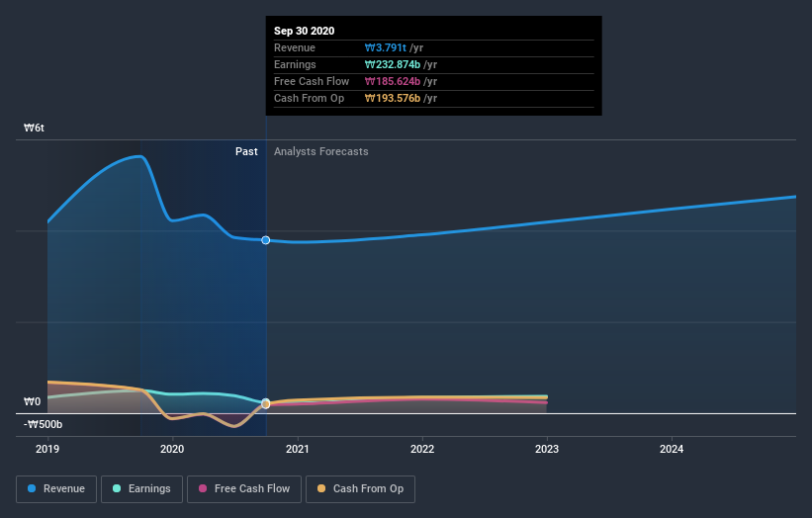The height and width of the screenshot is (518, 812).
Task: Select the Revenue data point at Sep 2020
Action: [x=266, y=240]
